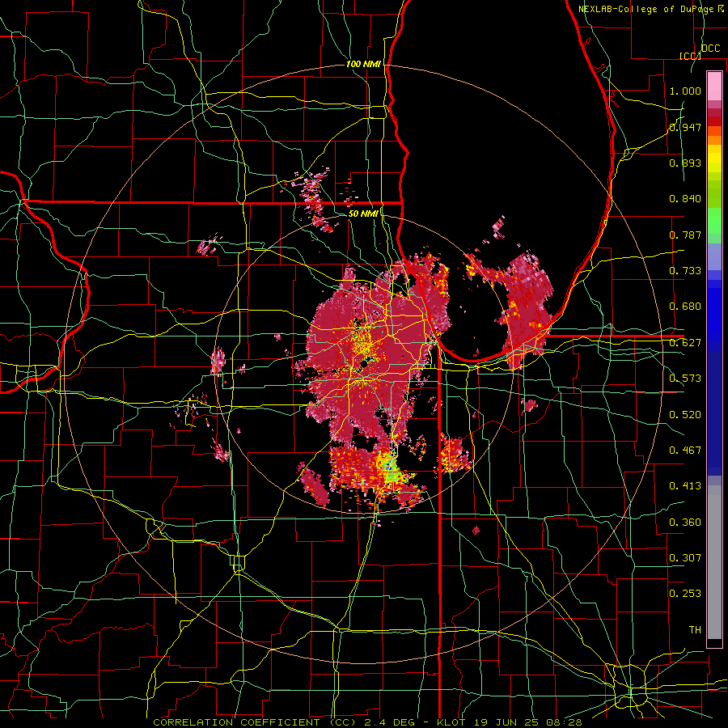Select the 0.893 scale value

[x=685, y=163]
